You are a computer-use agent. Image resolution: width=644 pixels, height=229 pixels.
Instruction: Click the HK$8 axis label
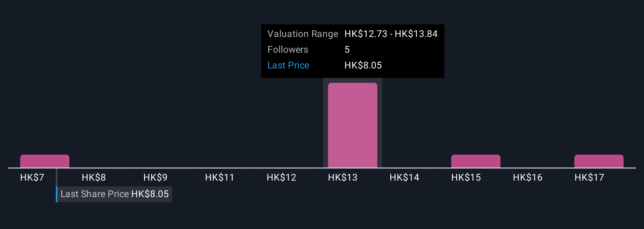94,177
